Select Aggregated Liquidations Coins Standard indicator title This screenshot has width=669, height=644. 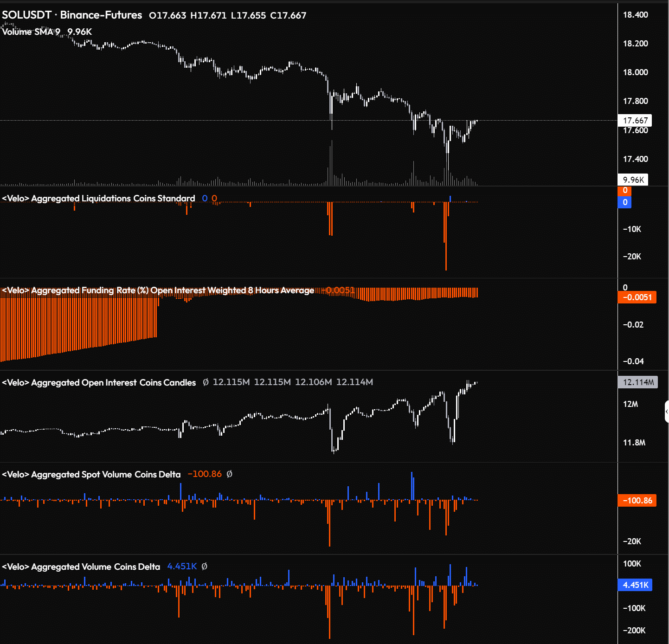tap(98, 198)
